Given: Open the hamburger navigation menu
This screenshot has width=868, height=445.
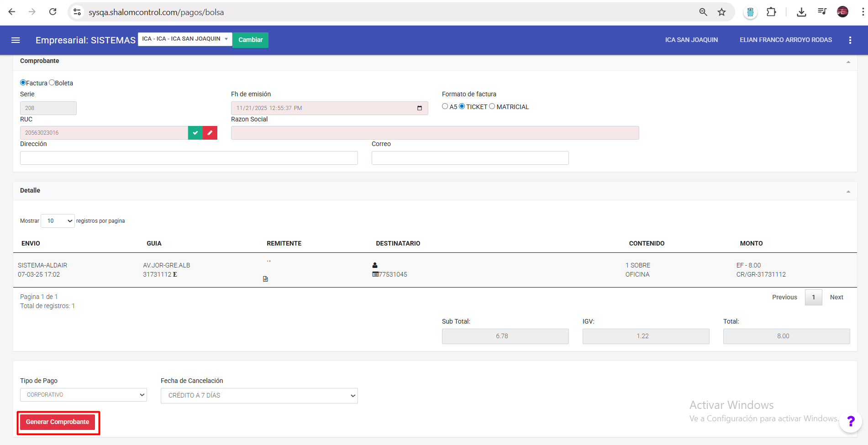Looking at the screenshot, I should (16, 40).
